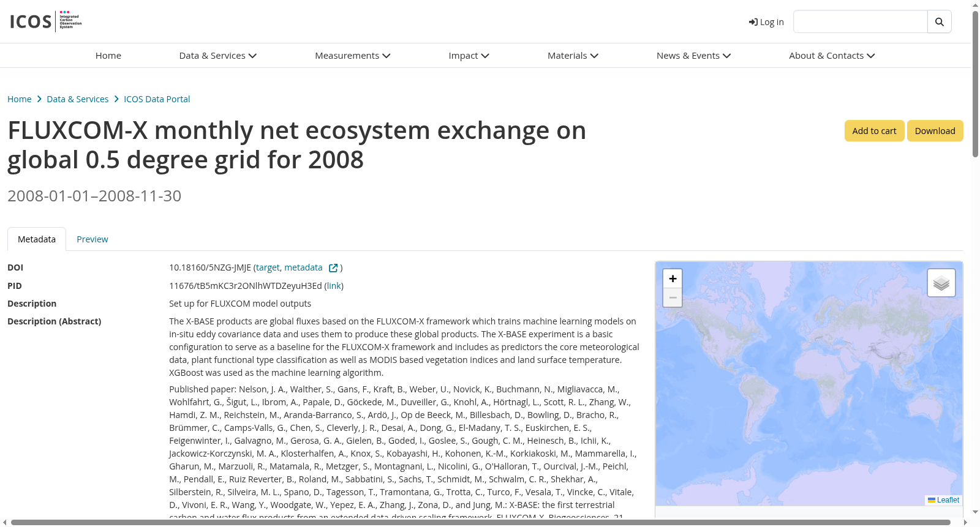The image size is (980, 527).
Task: Click the ICOS logo
Action: [46, 21]
